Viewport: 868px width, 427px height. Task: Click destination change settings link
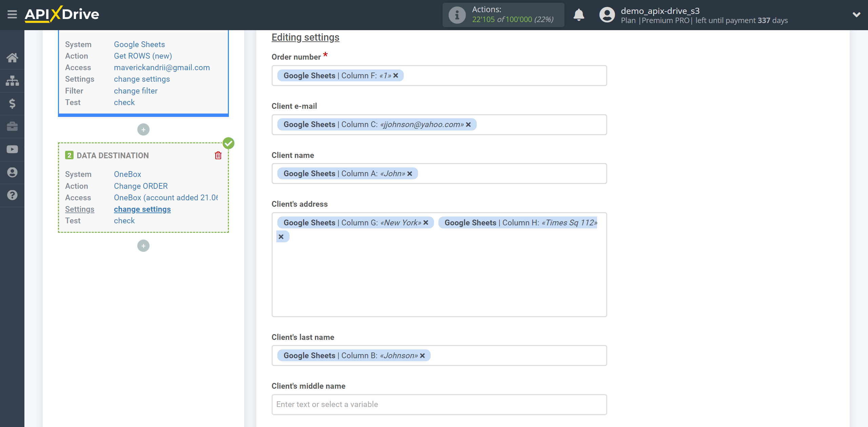pyautogui.click(x=142, y=209)
